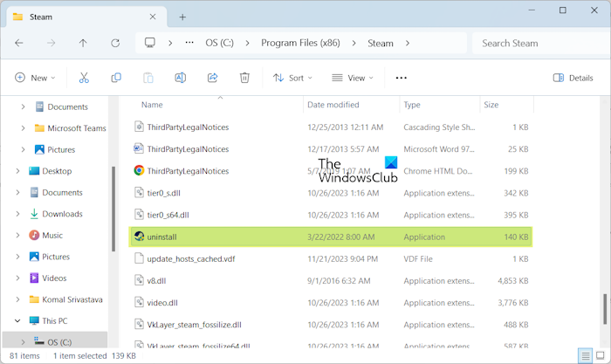Screen dimensions: 611x364
Task: Go back to the previous folder
Action: pos(18,43)
